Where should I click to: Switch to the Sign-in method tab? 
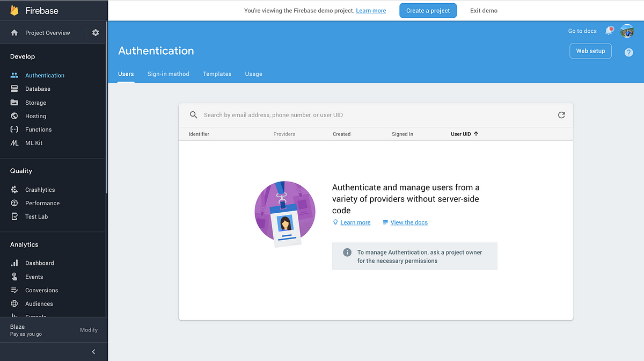pyautogui.click(x=169, y=74)
